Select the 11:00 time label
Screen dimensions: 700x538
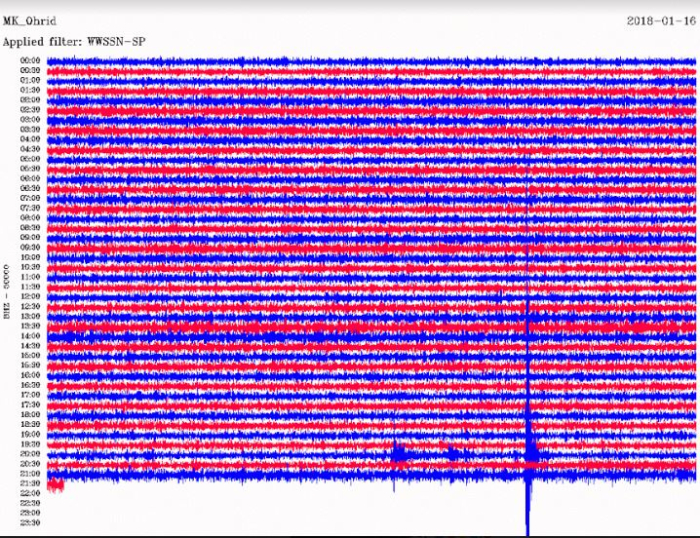tap(30, 277)
